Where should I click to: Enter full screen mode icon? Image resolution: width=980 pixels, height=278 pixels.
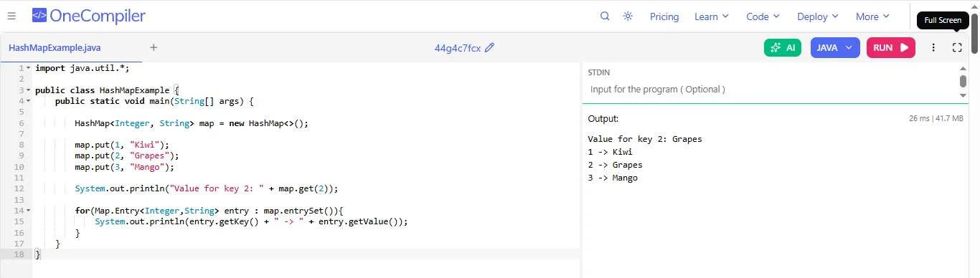[x=957, y=48]
